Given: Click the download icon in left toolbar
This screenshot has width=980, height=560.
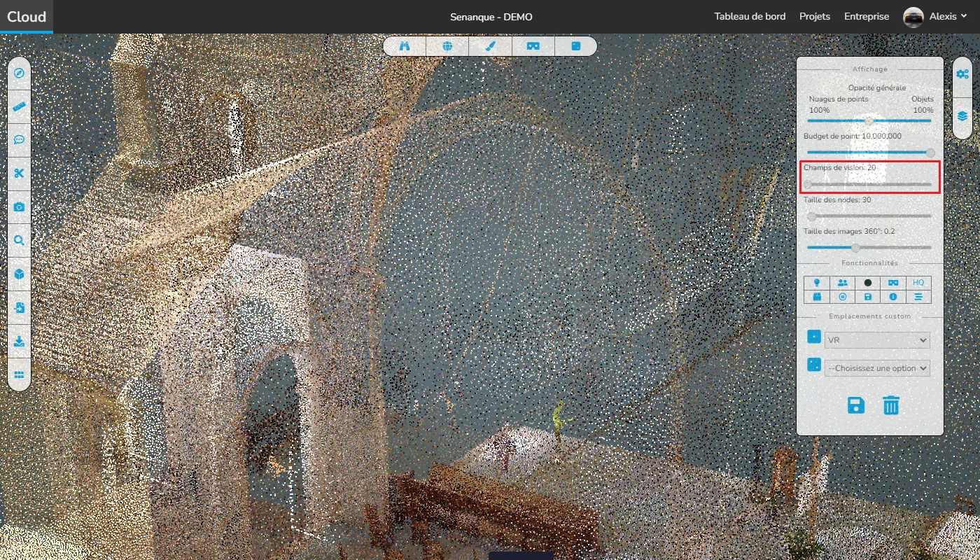Looking at the screenshot, I should click(19, 341).
